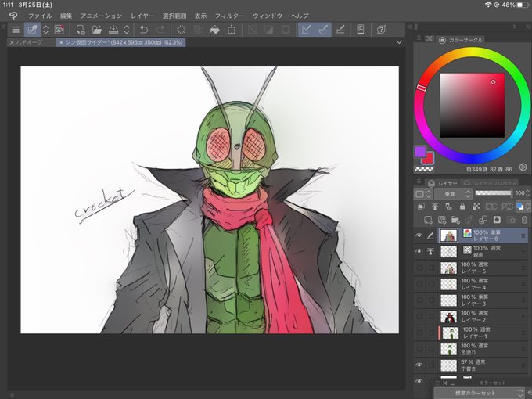
Task: Open the ファイル menu
Action: tap(40, 16)
